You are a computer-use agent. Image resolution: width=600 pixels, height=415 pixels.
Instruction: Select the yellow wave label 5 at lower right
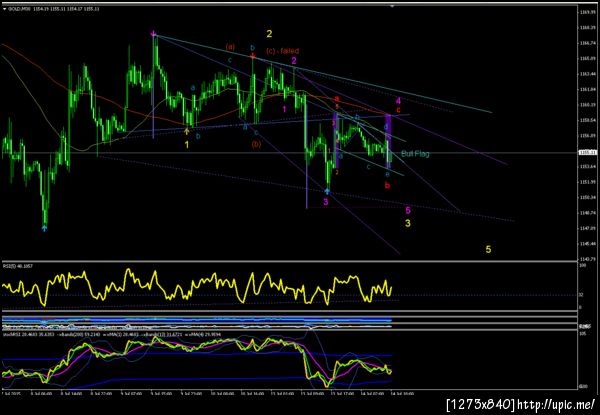click(x=488, y=249)
